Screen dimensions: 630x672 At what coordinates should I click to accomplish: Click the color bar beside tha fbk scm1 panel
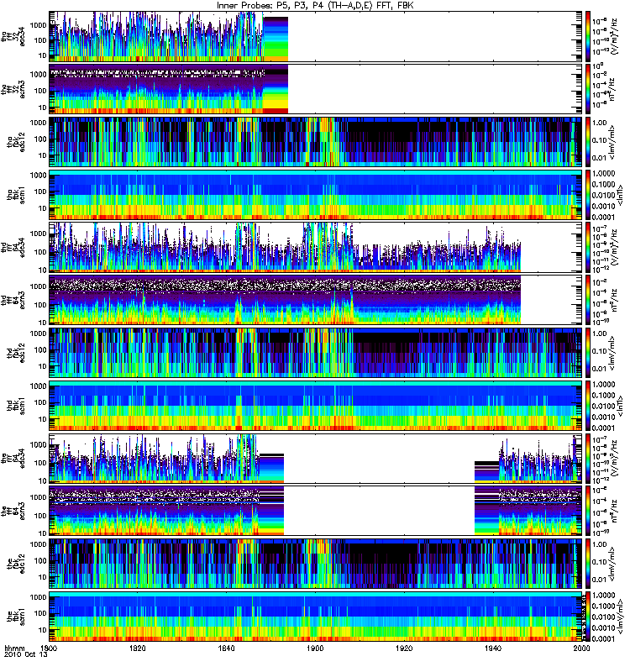(588, 195)
